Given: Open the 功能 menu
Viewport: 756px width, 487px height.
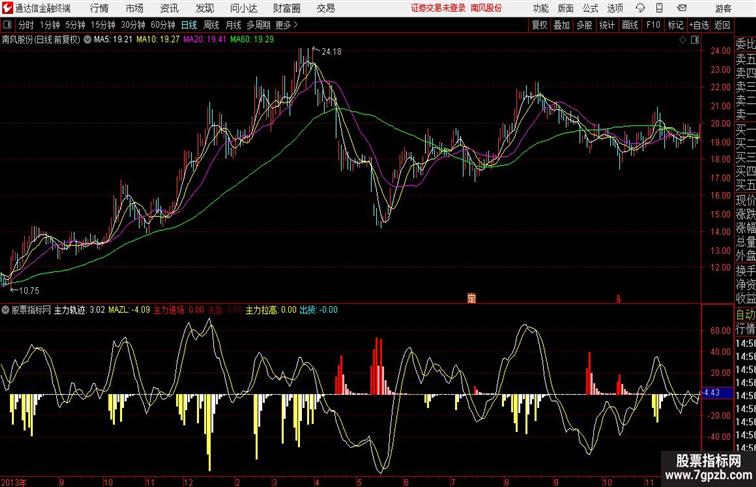Looking at the screenshot, I should tap(540, 8).
